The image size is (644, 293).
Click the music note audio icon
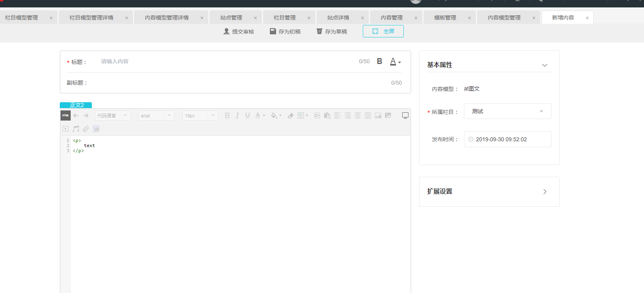(76, 129)
